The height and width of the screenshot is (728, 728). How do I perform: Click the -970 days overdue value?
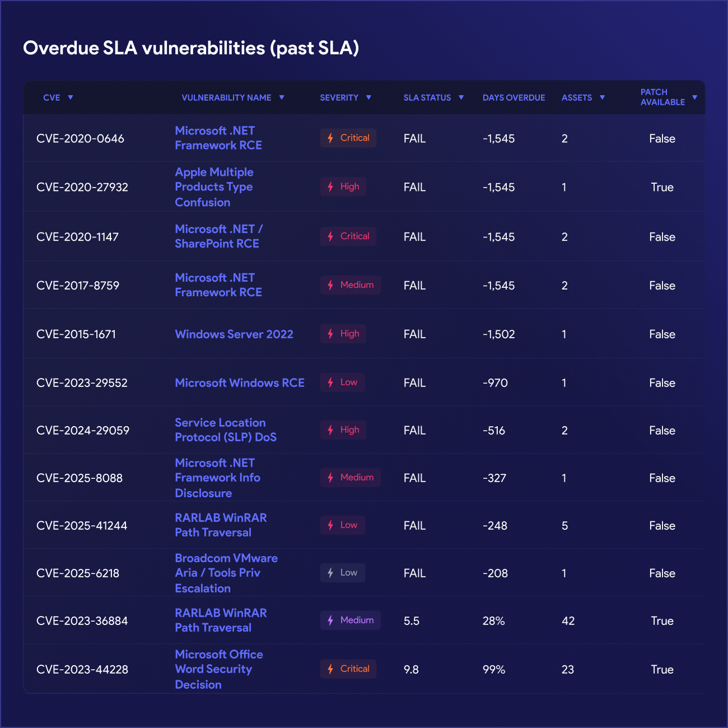pyautogui.click(x=495, y=383)
